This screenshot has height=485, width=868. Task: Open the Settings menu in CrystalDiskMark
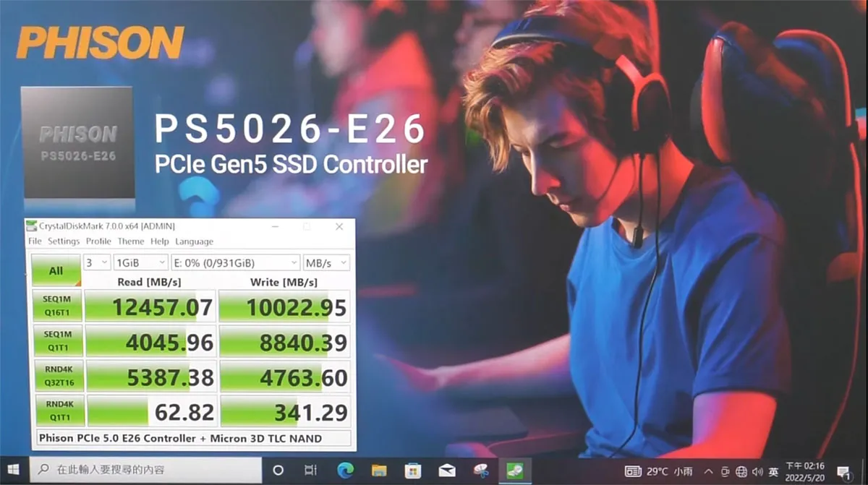tap(64, 241)
